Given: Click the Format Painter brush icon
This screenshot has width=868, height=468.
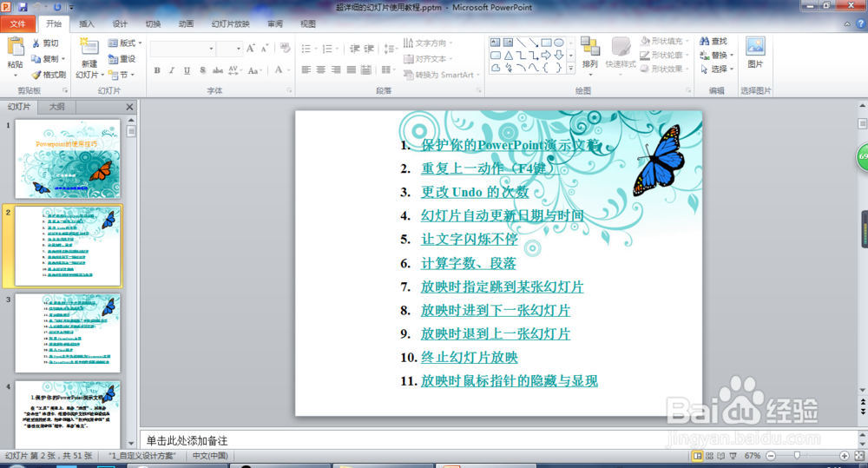Looking at the screenshot, I should tap(36, 74).
